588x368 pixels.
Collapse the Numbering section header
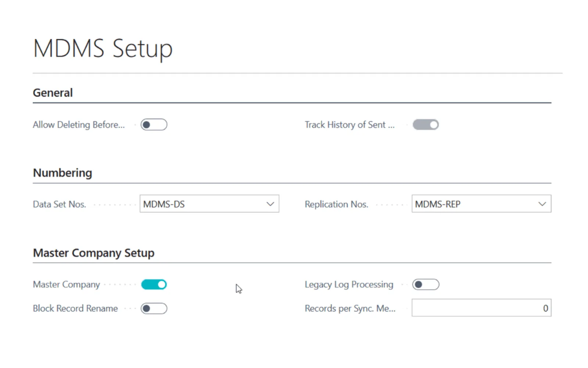pos(62,173)
